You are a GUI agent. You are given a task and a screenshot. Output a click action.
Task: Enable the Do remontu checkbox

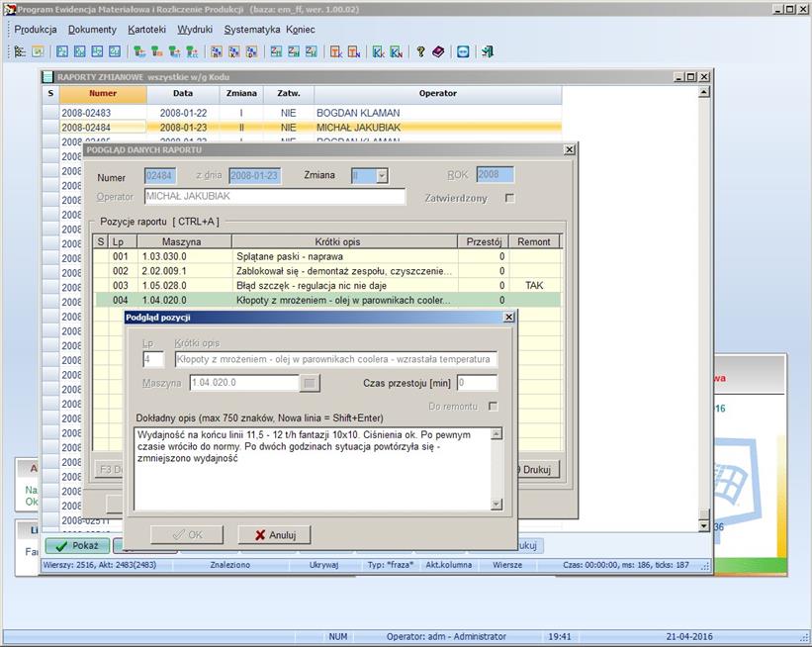pyautogui.click(x=493, y=407)
